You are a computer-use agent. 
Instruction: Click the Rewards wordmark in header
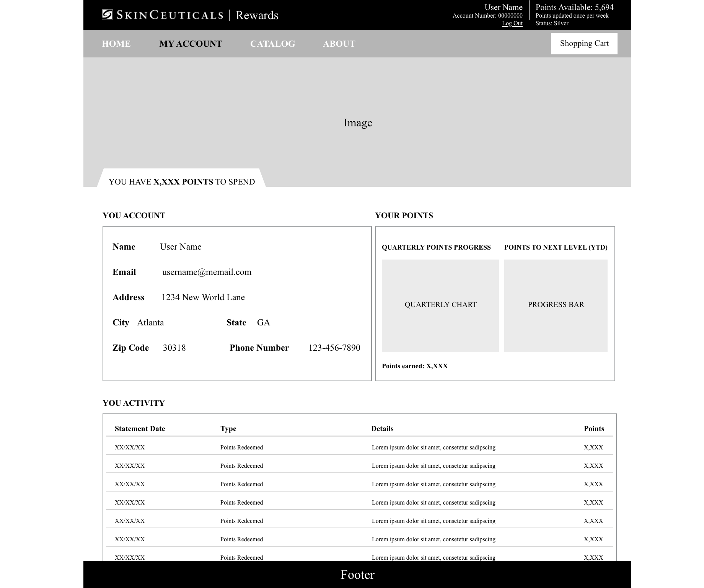point(257,15)
